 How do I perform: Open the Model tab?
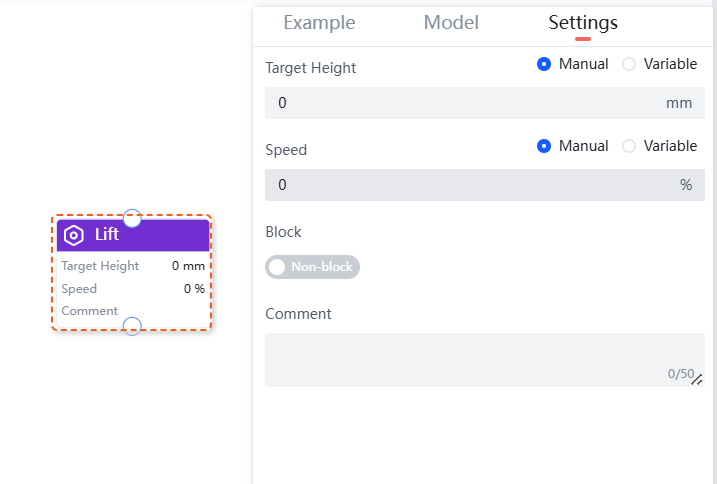451,23
